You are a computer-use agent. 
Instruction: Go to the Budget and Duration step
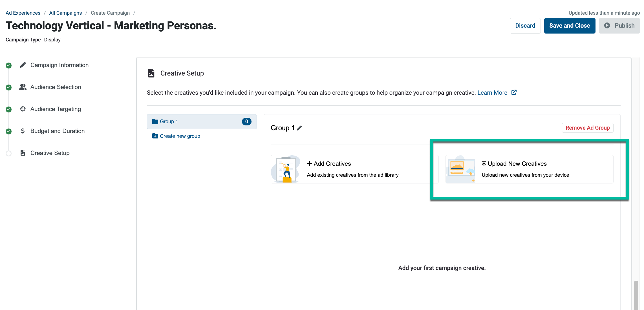tap(58, 131)
